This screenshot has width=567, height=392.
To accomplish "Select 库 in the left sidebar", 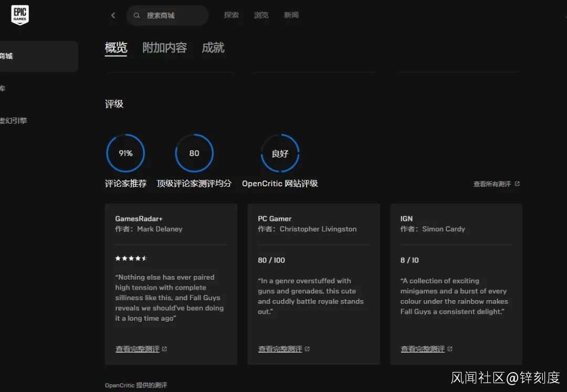I will (x=3, y=88).
